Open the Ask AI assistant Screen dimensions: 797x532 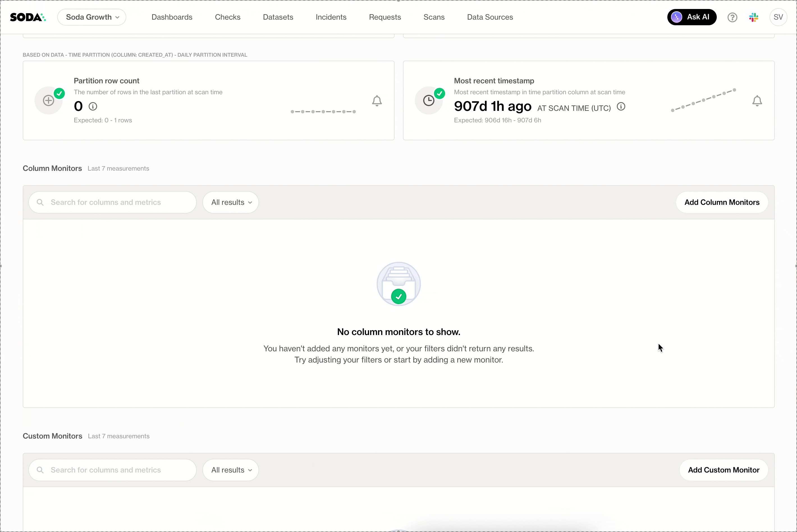click(691, 17)
